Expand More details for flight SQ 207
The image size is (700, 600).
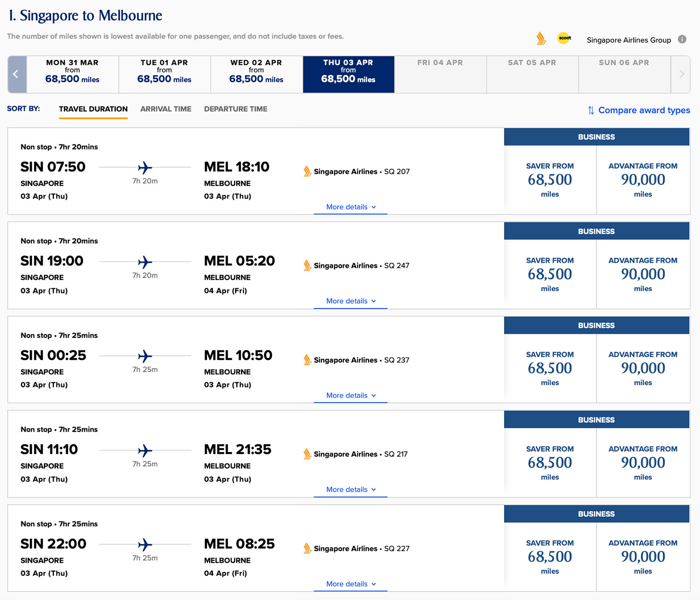click(350, 207)
